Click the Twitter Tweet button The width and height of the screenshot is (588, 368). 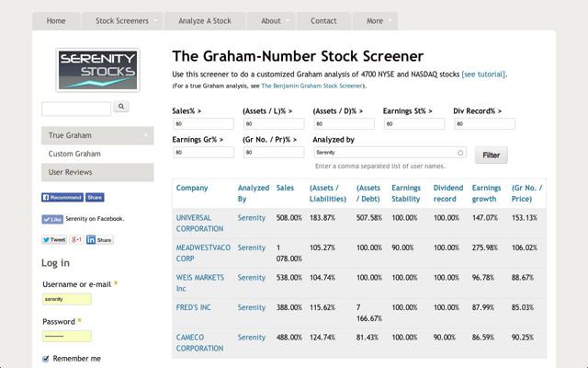(x=54, y=239)
